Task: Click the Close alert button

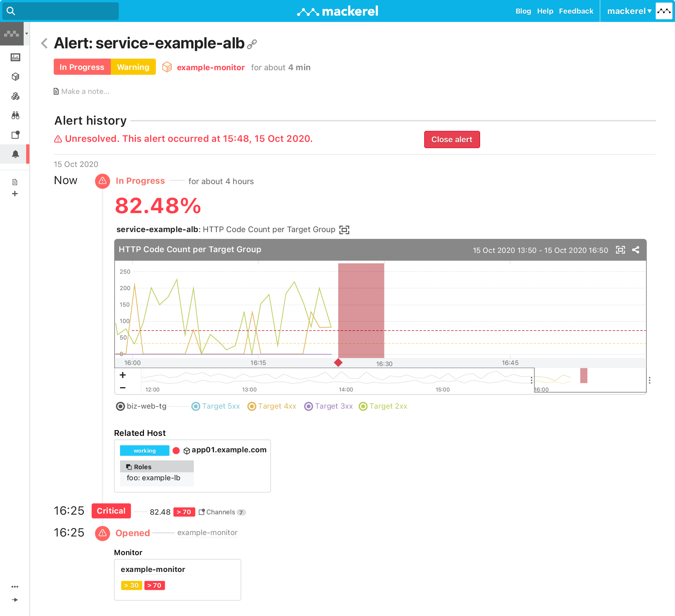Action: pyautogui.click(x=452, y=139)
